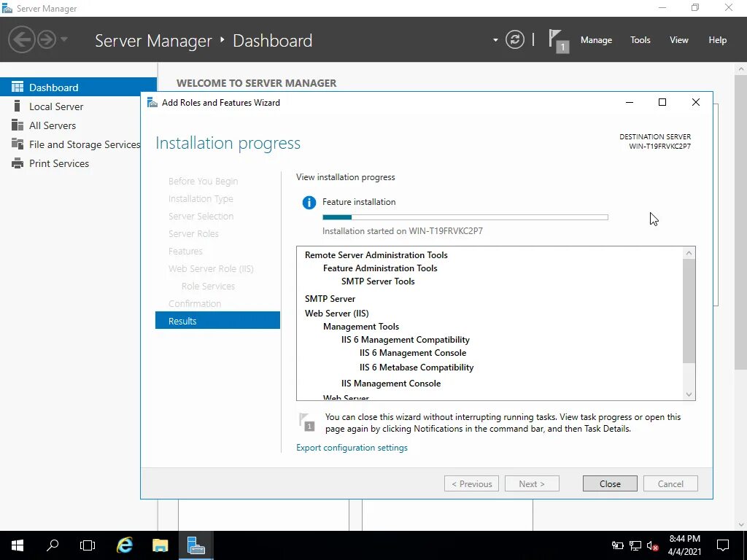747x560 pixels.
Task: Refresh the Server Manager dashboard
Action: pyautogui.click(x=514, y=39)
